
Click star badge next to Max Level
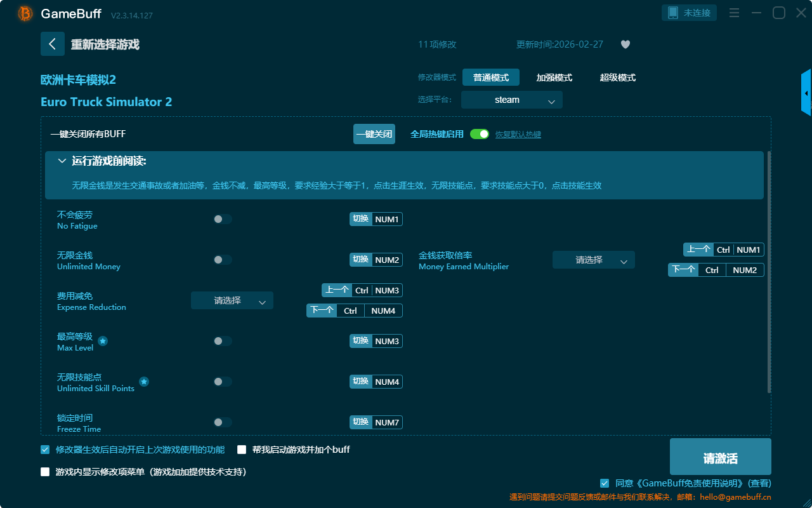pyautogui.click(x=103, y=341)
